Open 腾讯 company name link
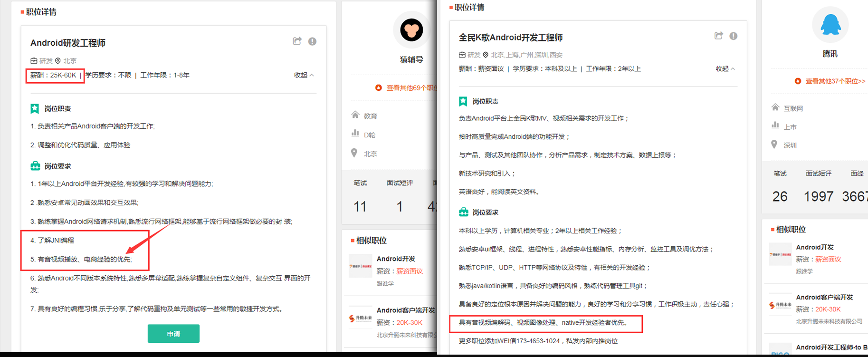 [x=830, y=54]
